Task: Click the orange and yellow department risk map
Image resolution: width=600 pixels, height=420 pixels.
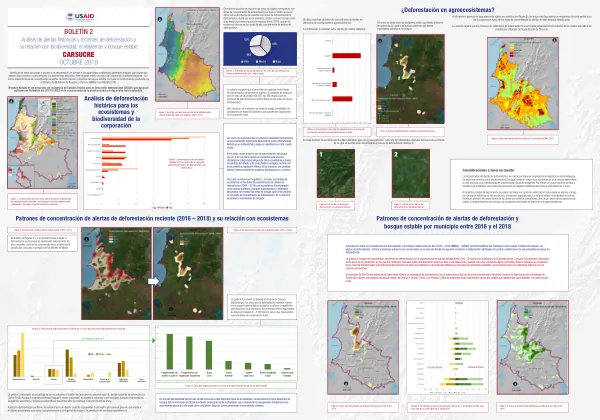Action: [523, 83]
